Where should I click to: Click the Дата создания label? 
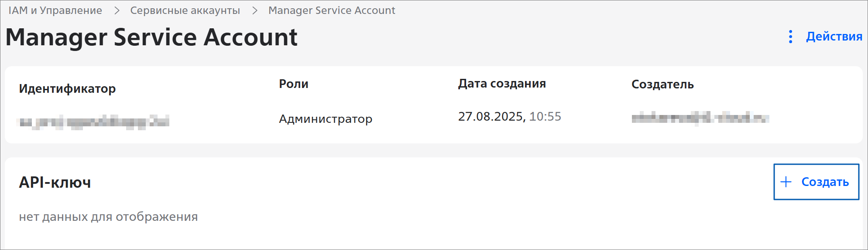coord(502,84)
